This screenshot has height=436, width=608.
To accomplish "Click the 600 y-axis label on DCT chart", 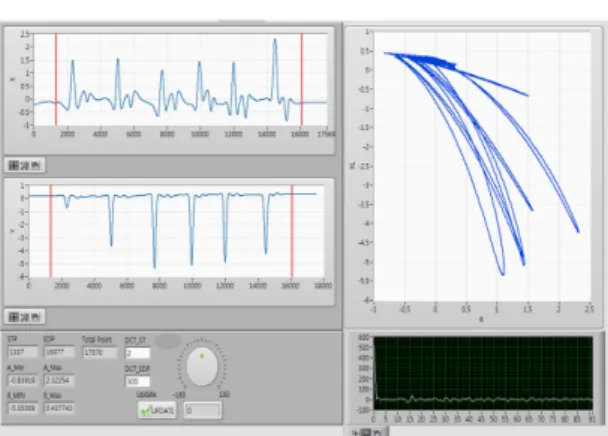I will tap(363, 337).
